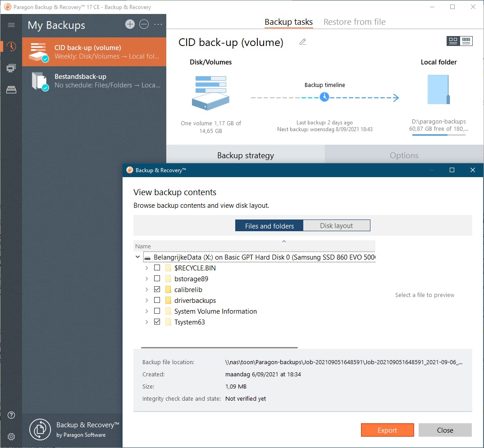Maximize the View backup contents dialog
484x448 pixels.
point(452,170)
